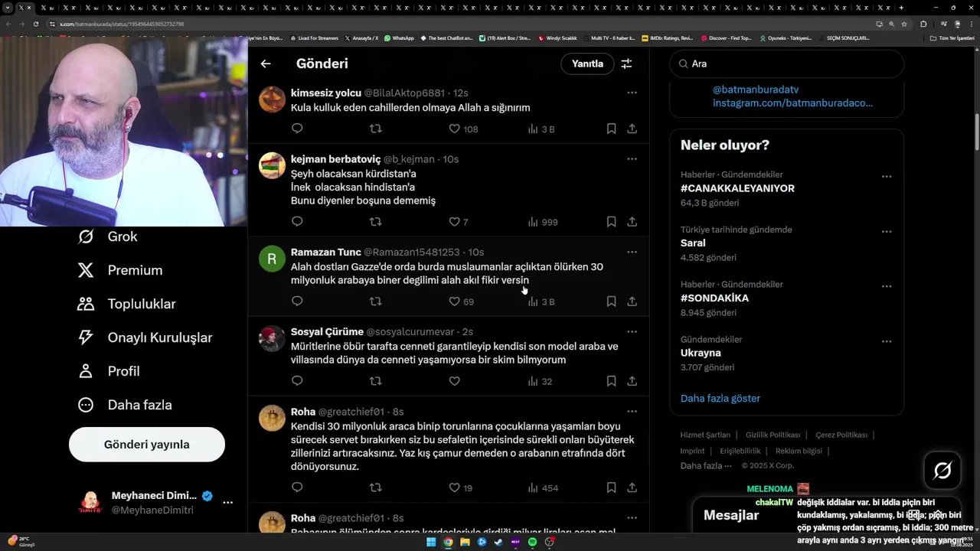Share Sosyal Çürüme's comment
Viewport: 980px width, 551px height.
(x=632, y=381)
